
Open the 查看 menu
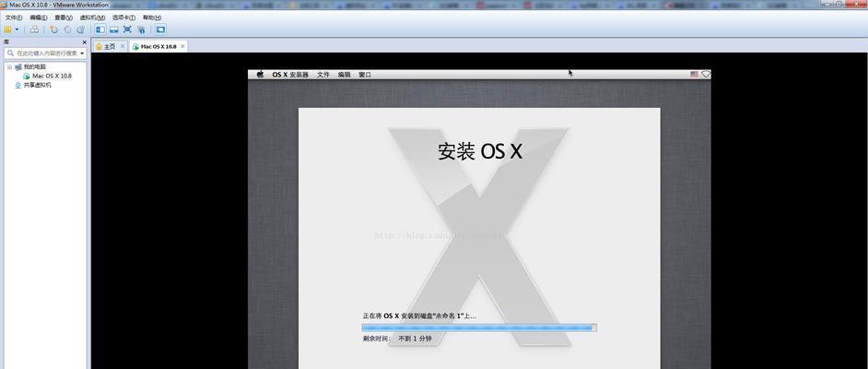[63, 18]
